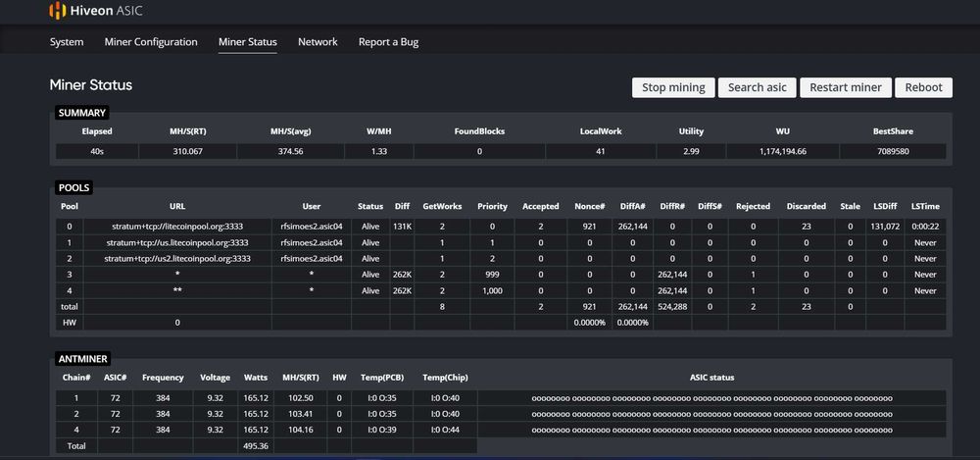Image resolution: width=980 pixels, height=460 pixels.
Task: Click the Search asic button
Action: tap(757, 87)
